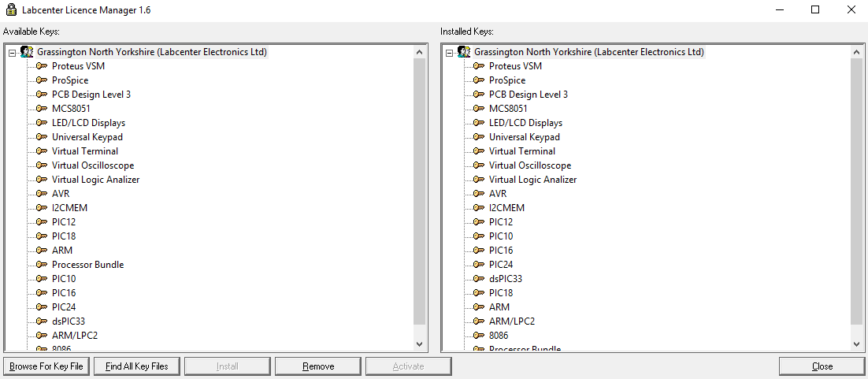Select PIC18 in Installed Keys list

[x=501, y=292]
